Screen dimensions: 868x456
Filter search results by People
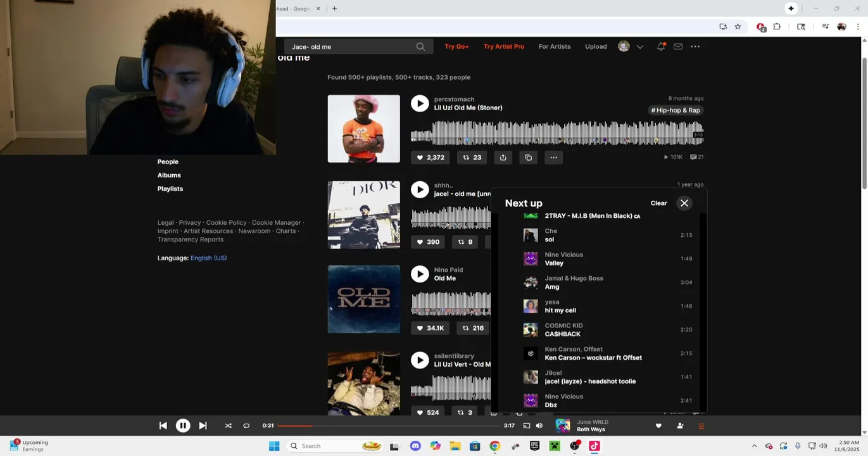point(168,161)
